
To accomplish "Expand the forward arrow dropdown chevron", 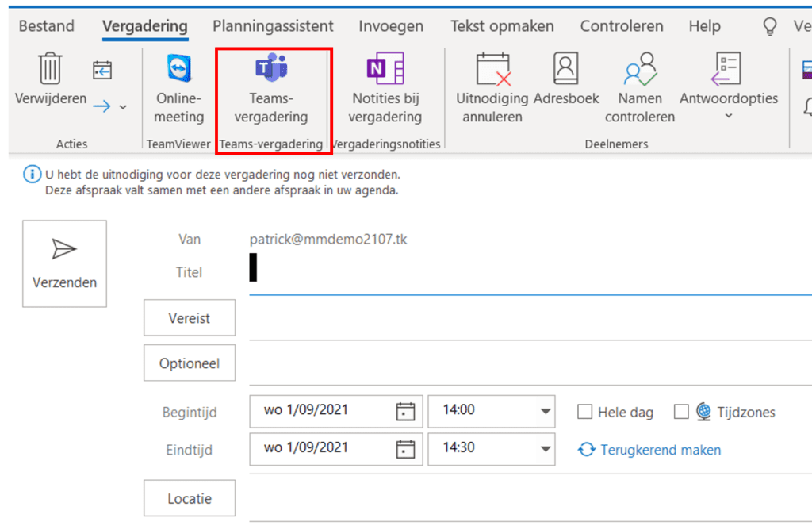I will coord(123,107).
